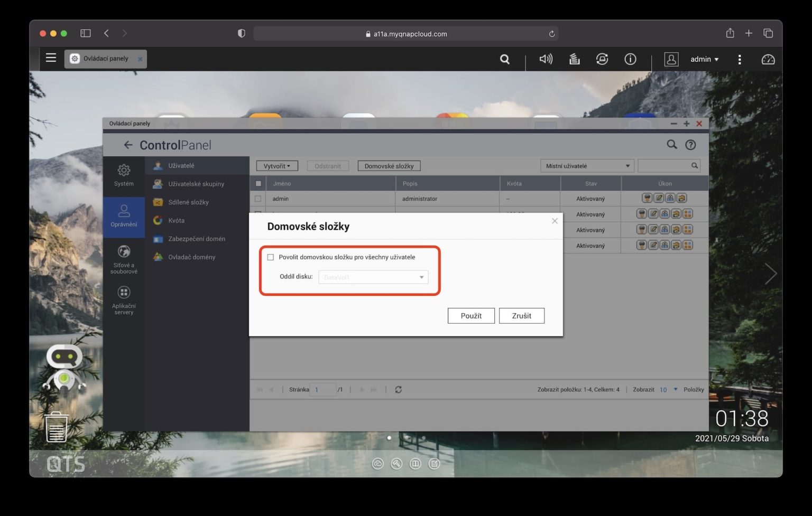Enable home folder for all users checkbox
The height and width of the screenshot is (516, 812).
(271, 257)
